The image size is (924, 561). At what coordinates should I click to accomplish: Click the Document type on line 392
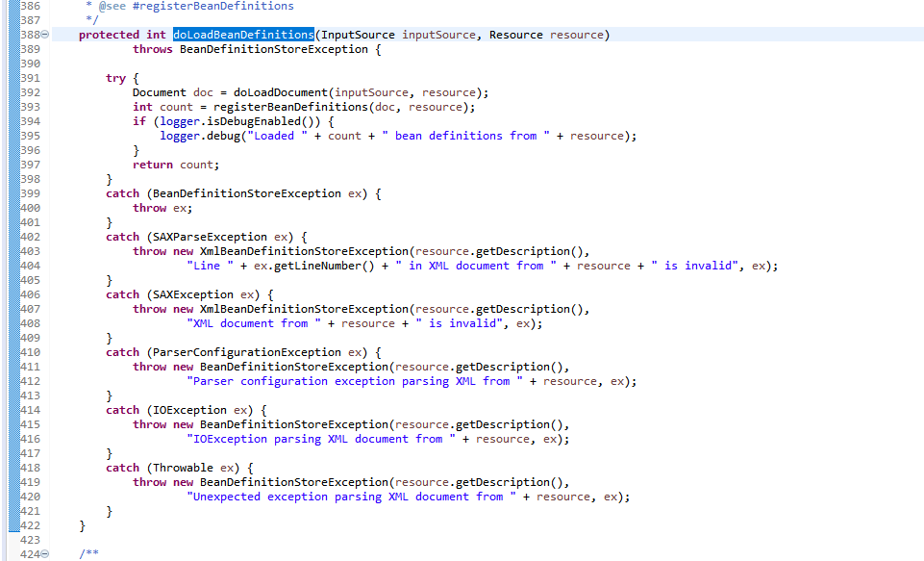159,92
